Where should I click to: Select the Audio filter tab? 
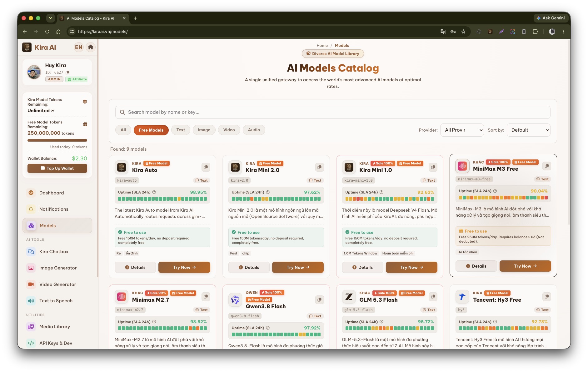(254, 130)
